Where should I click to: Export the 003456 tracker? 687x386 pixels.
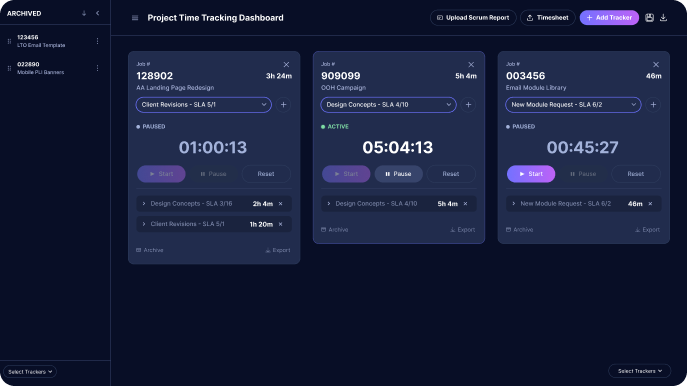pyautogui.click(x=648, y=230)
